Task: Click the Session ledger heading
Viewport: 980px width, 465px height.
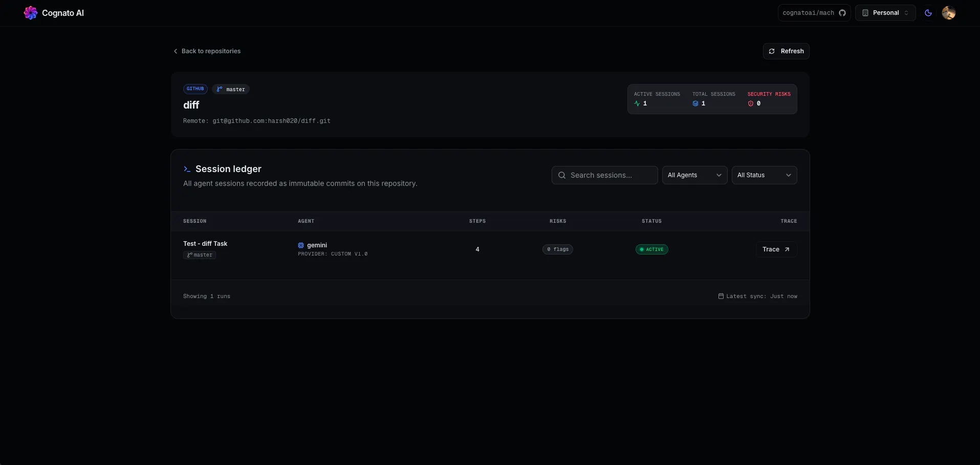Action: tap(228, 169)
